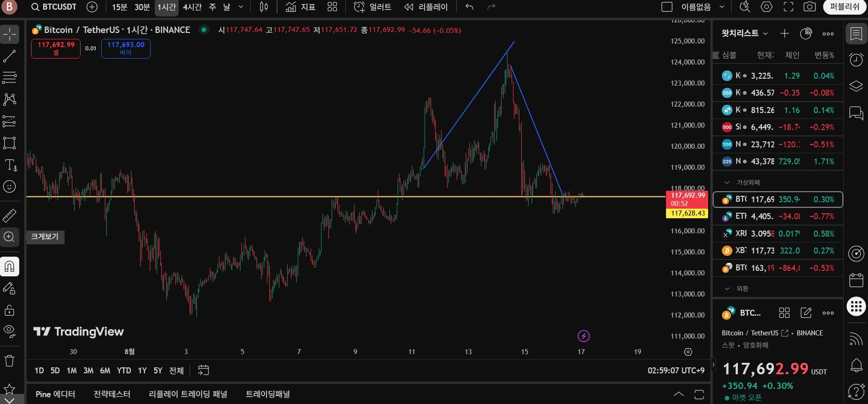Click the plus icon beside BTCUSDT
This screenshot has height=404, width=868.
[92, 7]
